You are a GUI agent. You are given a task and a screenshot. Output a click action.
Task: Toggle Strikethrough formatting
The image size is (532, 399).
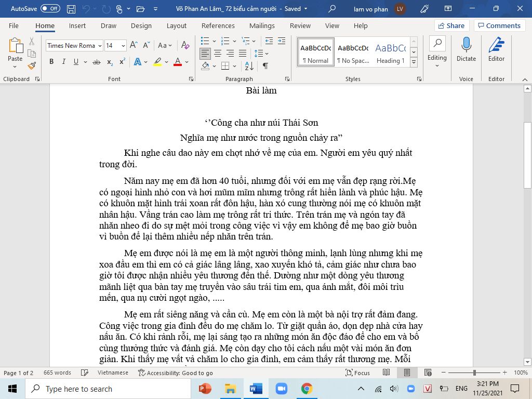97,62
